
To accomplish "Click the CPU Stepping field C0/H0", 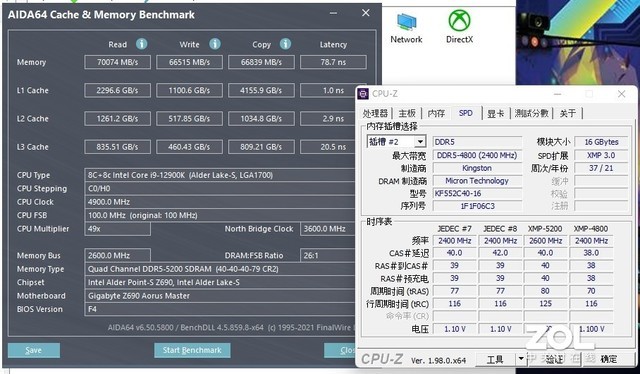I will coord(220,189).
